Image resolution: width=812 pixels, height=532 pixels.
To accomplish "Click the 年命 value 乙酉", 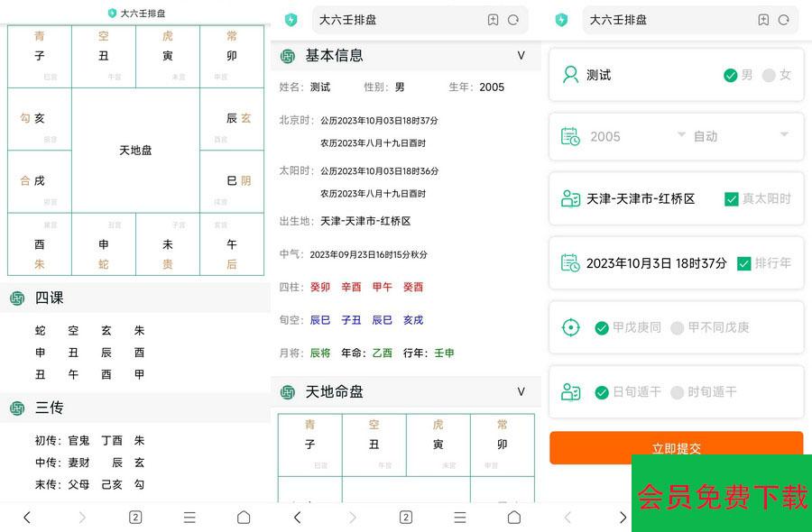I will coord(382,353).
